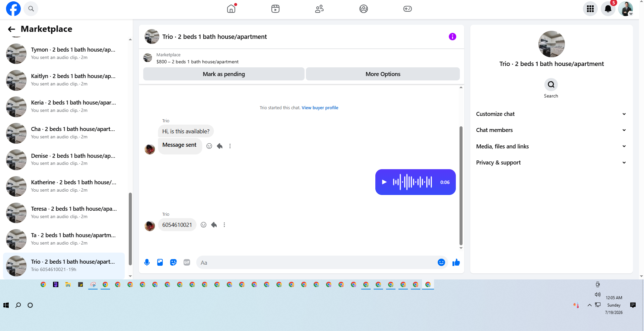Image resolution: width=644 pixels, height=331 pixels.
Task: Select the Trio conversation in the list
Action: (x=64, y=266)
